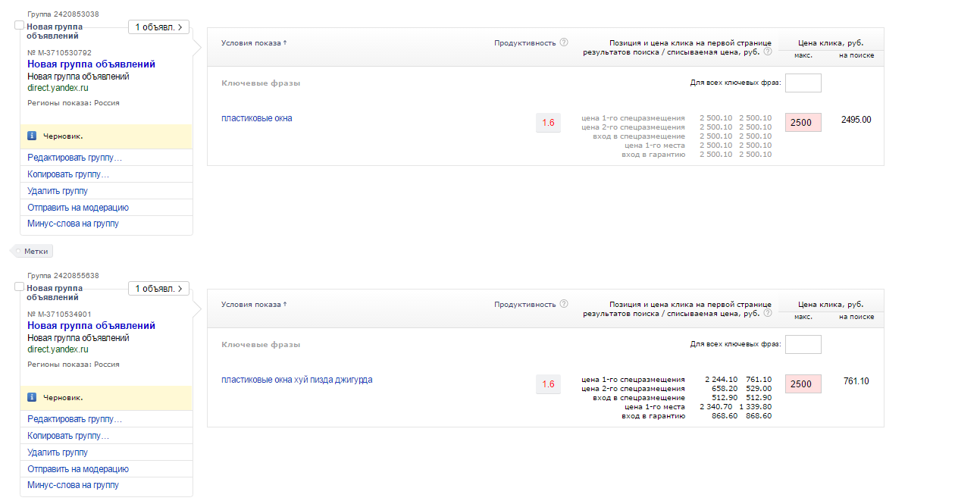The height and width of the screenshot is (504, 980).
Task: Select checkbox for group 2420855638
Action: click(x=20, y=286)
